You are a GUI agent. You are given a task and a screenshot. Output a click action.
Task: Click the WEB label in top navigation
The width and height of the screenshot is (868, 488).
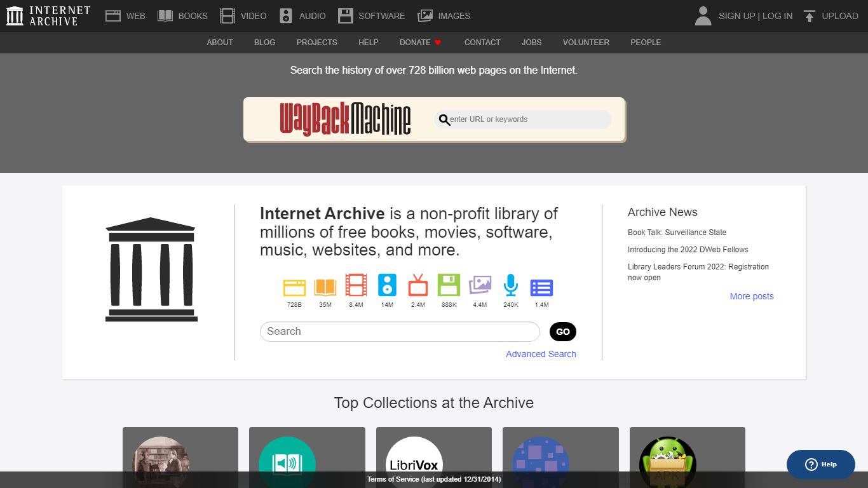click(136, 16)
